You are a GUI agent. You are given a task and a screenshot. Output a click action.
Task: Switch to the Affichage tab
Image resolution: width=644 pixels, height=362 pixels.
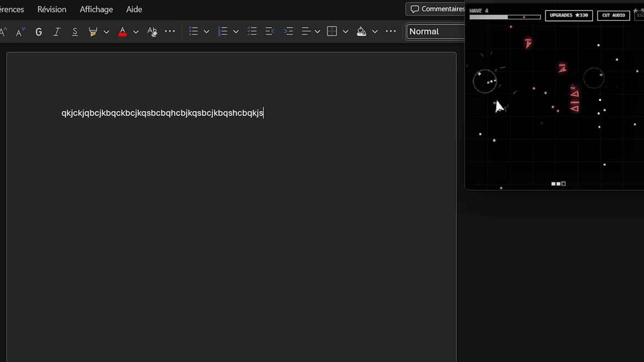click(x=96, y=9)
